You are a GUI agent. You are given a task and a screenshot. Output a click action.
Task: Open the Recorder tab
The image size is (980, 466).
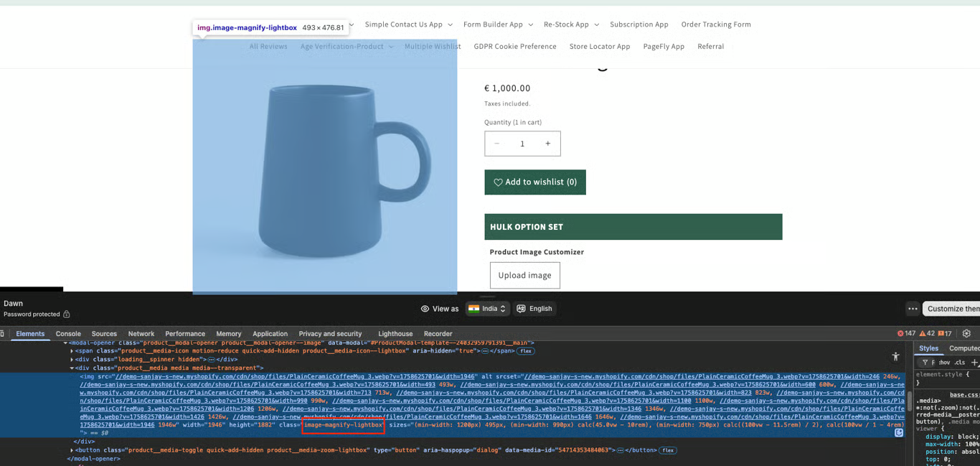coord(438,334)
